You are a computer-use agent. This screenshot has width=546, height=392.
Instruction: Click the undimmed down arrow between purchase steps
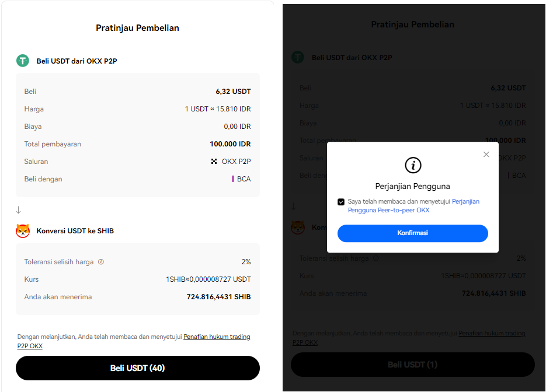[19, 210]
